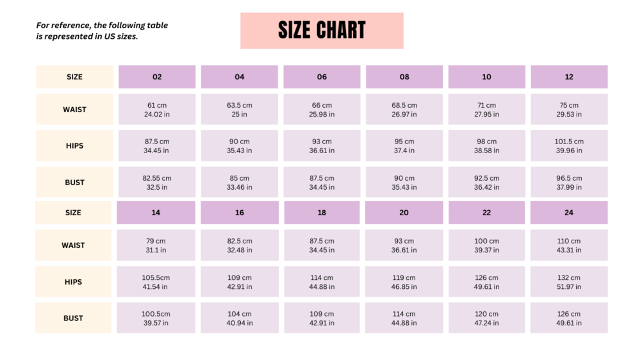The height and width of the screenshot is (362, 644).
Task: Select the 63.5 cm waist cell
Action: pyautogui.click(x=240, y=110)
